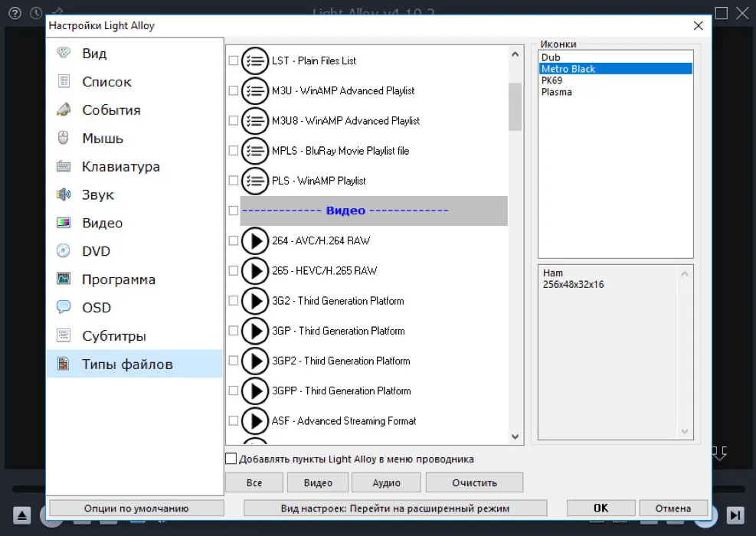The image size is (756, 536).
Task: Click the Очистить button
Action: coord(474,482)
